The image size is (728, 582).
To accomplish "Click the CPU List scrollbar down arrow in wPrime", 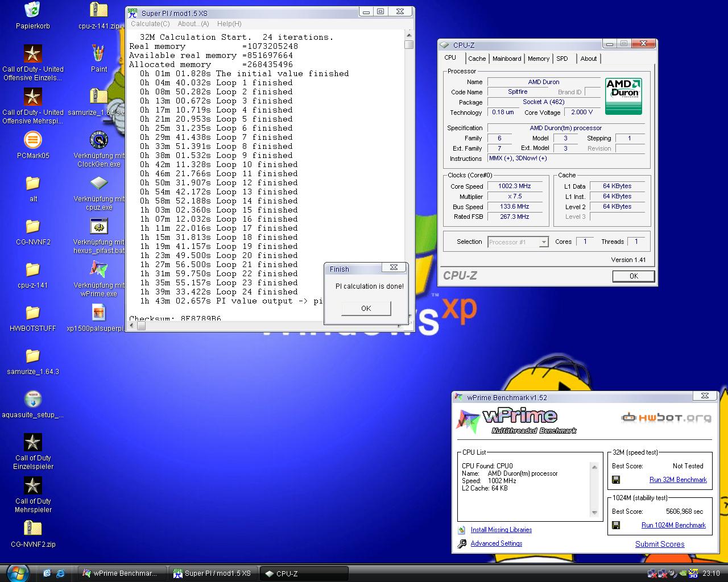I will 594,513.
